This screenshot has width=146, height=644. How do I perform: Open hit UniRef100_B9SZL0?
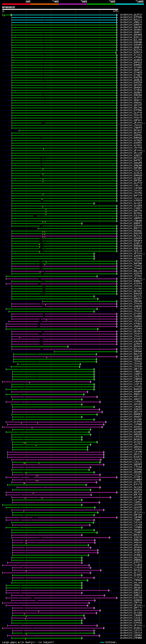click(x=131, y=20)
